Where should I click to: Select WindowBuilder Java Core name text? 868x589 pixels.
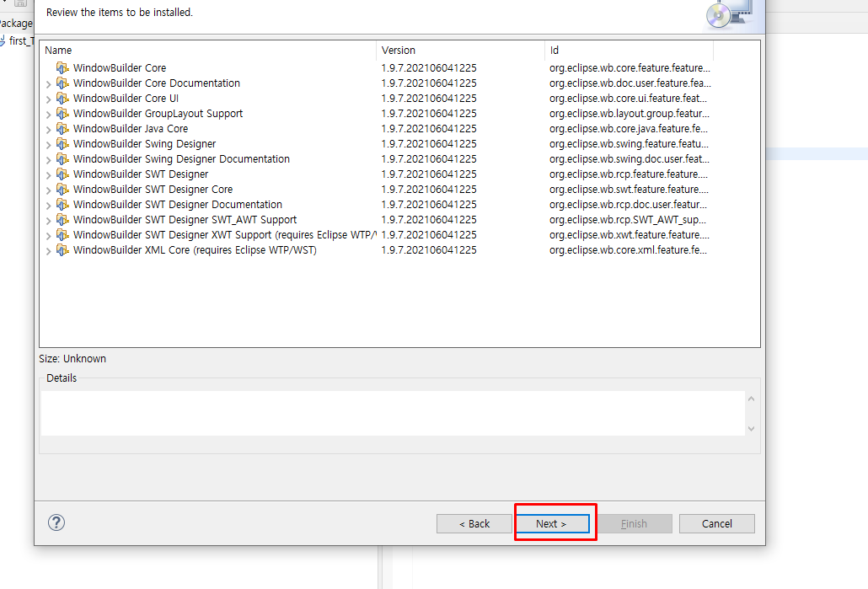point(131,128)
